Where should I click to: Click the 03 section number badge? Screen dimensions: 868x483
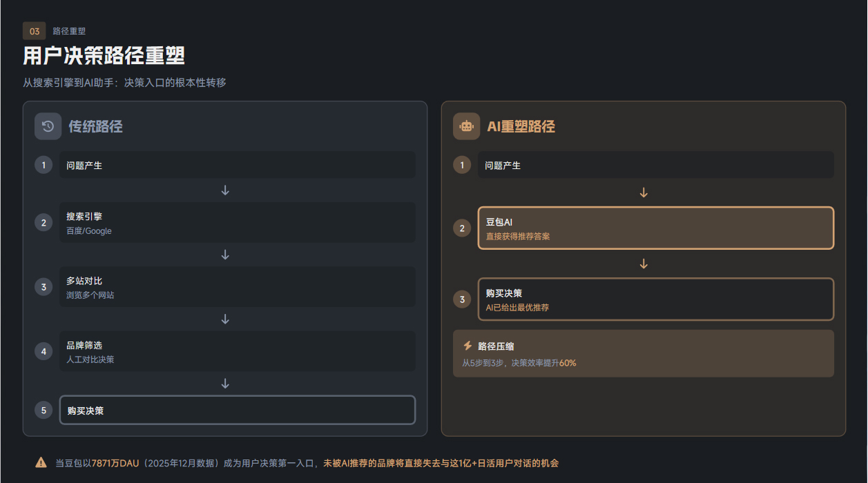click(x=35, y=31)
